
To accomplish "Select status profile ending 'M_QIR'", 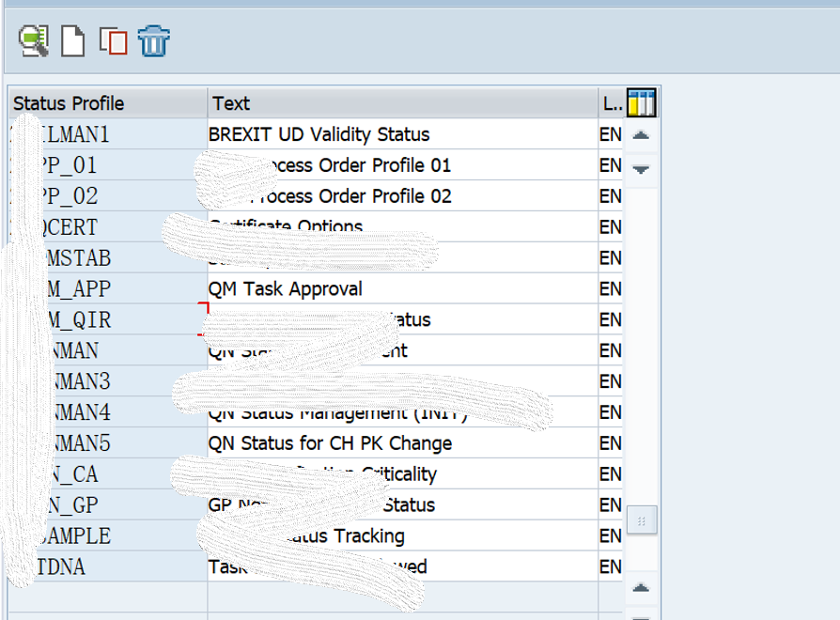I will [108, 319].
